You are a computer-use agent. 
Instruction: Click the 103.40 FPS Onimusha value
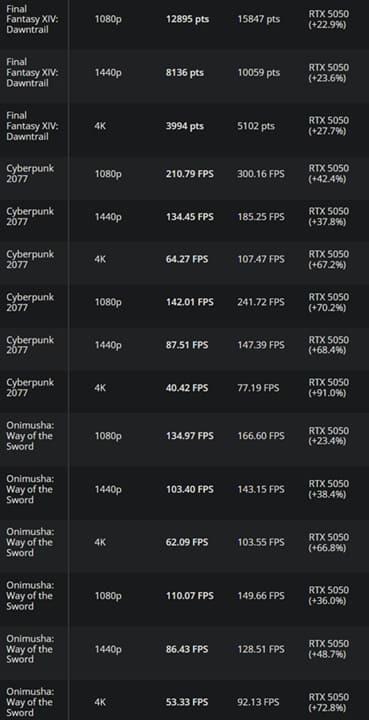tap(190, 489)
